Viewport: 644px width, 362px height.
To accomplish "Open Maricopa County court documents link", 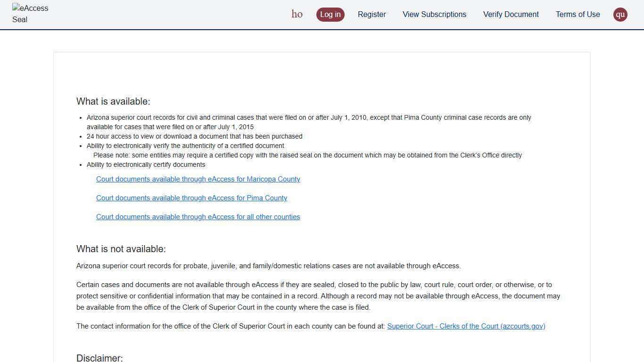I will [x=198, y=179].
